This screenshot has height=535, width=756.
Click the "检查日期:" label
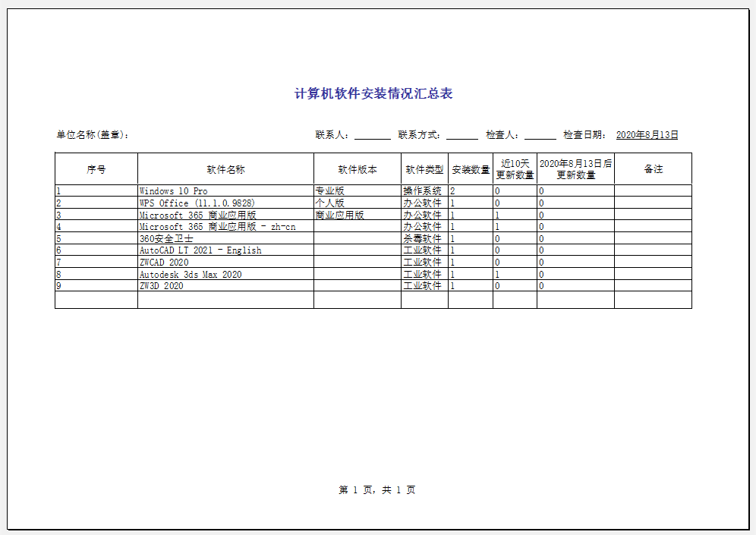click(x=585, y=135)
